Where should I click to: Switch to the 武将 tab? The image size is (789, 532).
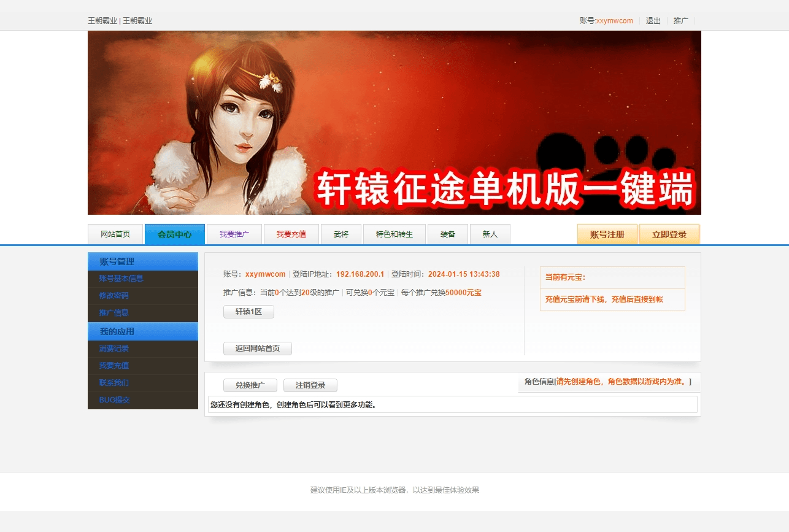pyautogui.click(x=341, y=234)
